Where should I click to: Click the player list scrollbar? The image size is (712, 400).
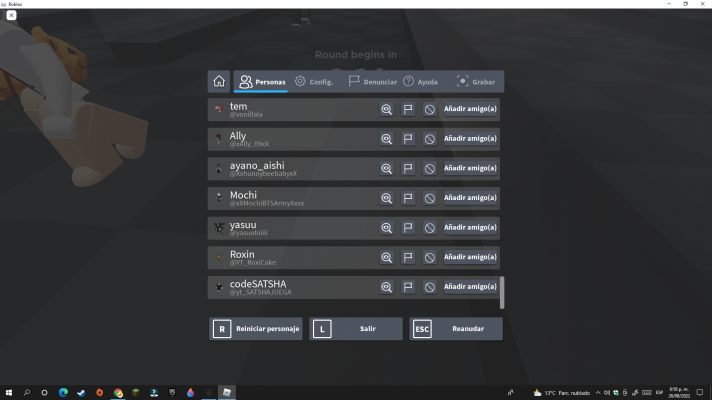[502, 292]
